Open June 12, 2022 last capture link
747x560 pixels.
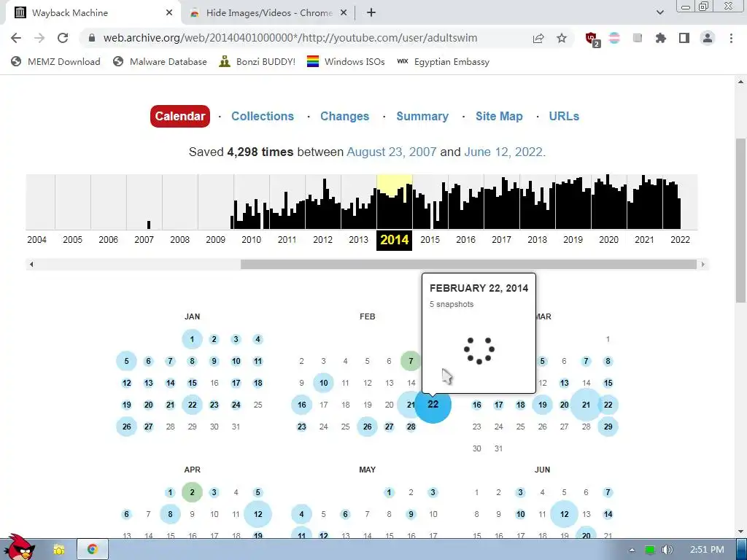[505, 152]
